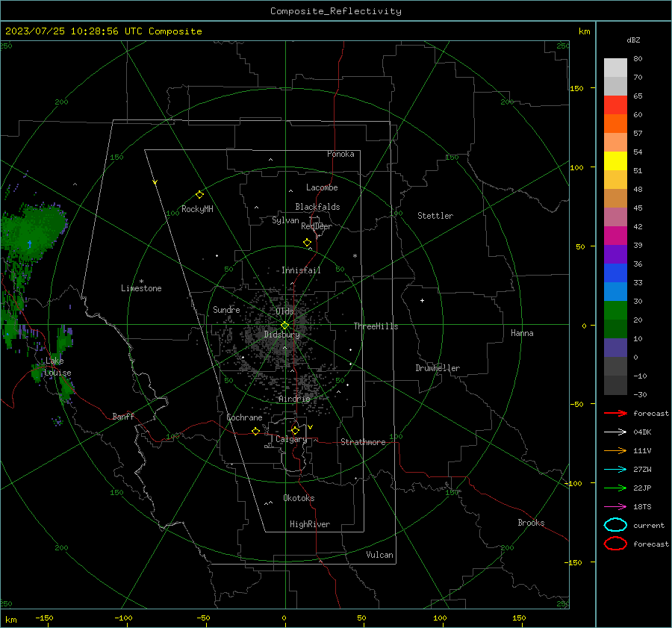
Task: Click the large green radar echo northwest of Lake Louise
Action: point(32,231)
